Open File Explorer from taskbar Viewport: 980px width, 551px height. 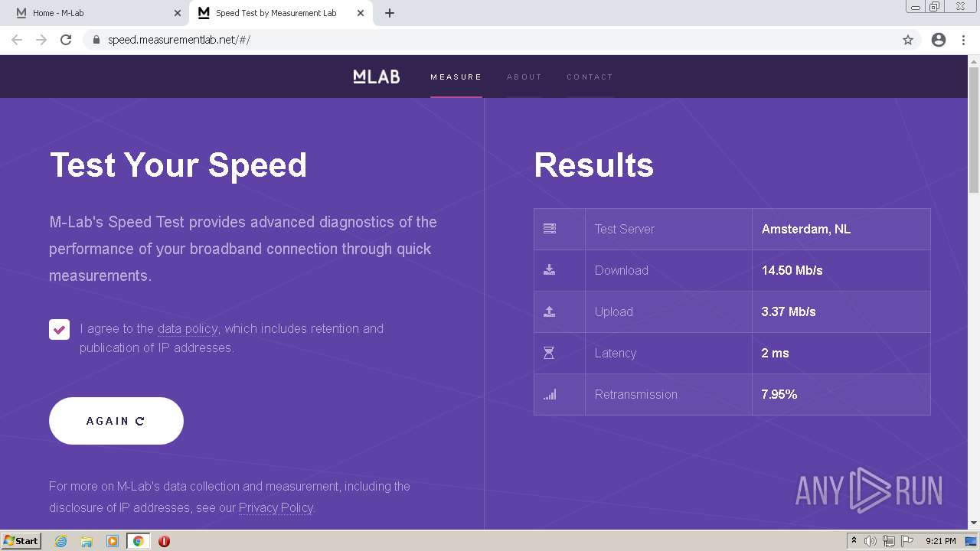87,541
